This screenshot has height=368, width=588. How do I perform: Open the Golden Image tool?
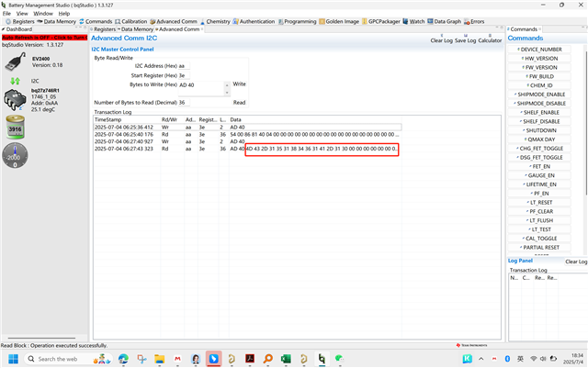coord(339,21)
